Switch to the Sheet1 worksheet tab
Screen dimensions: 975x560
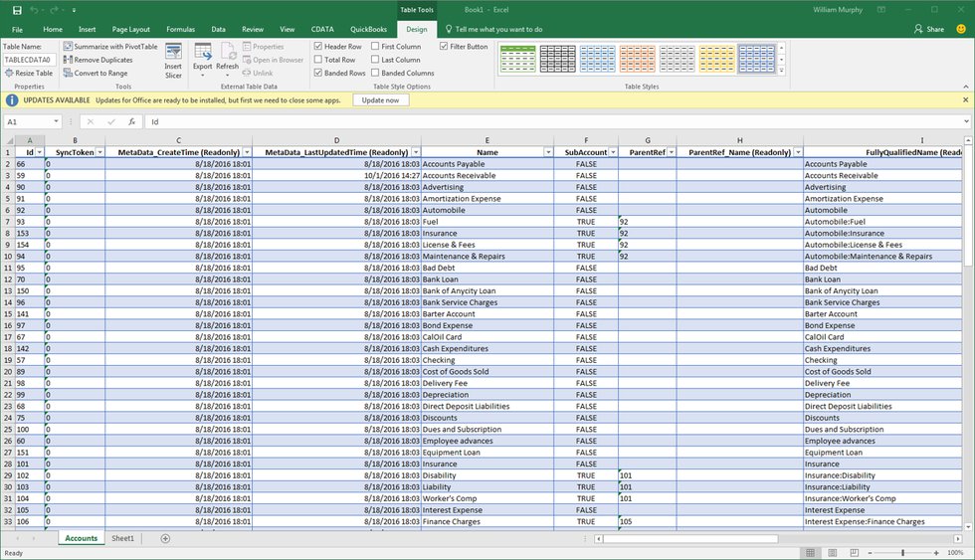[x=122, y=538]
